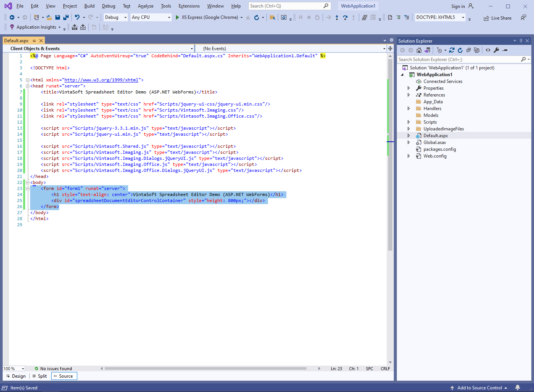Open the Build menu

point(89,6)
